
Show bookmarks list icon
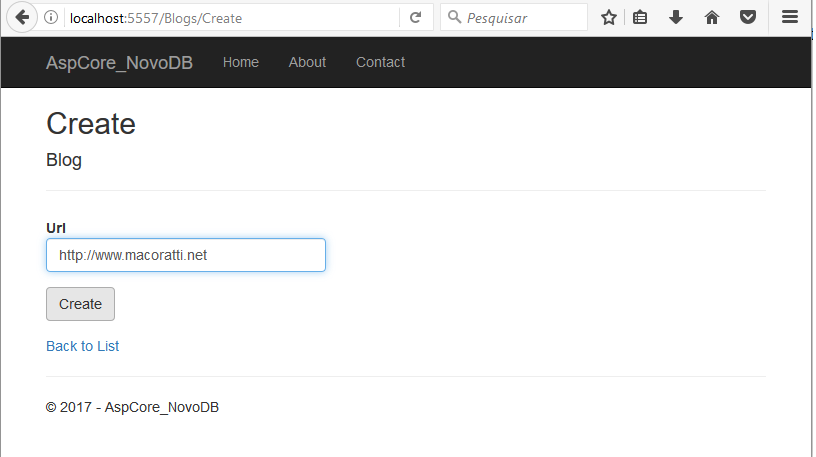tap(640, 18)
